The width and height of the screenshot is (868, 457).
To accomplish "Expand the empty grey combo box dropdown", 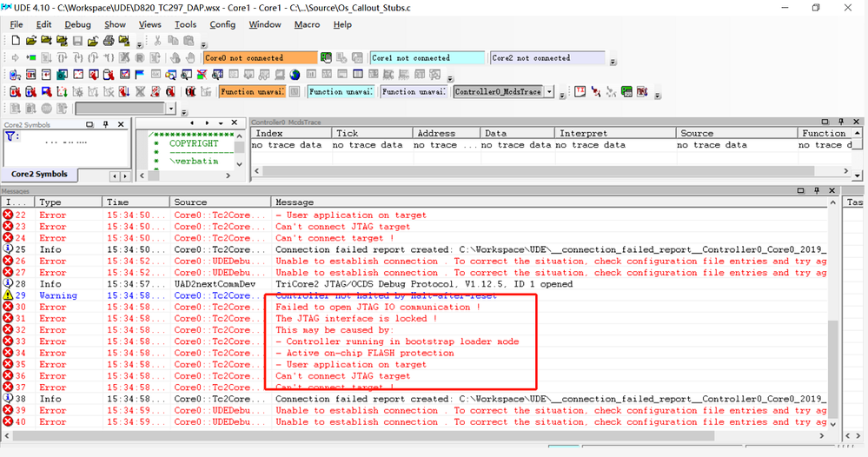I will pos(170,109).
